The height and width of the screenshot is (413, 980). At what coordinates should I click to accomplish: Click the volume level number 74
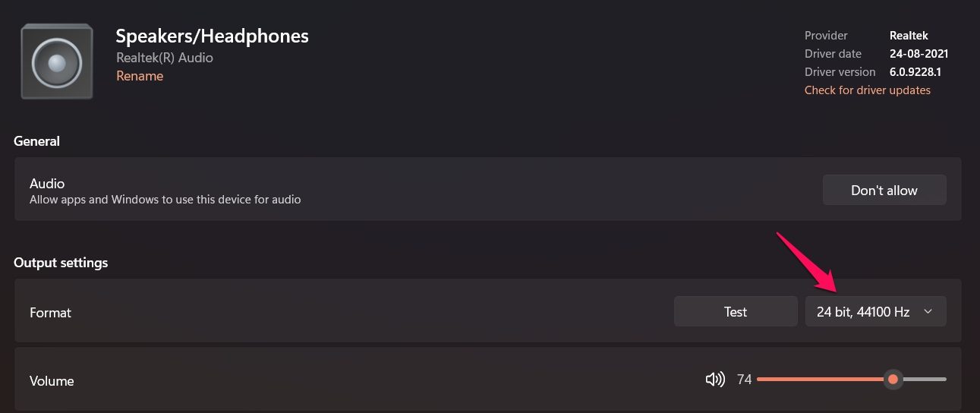[x=744, y=379]
